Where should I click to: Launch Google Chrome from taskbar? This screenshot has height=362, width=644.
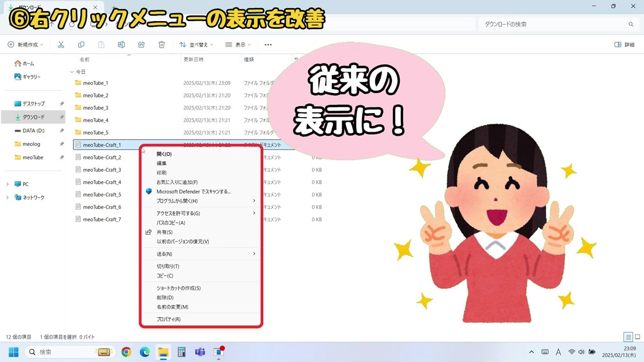pos(126,352)
